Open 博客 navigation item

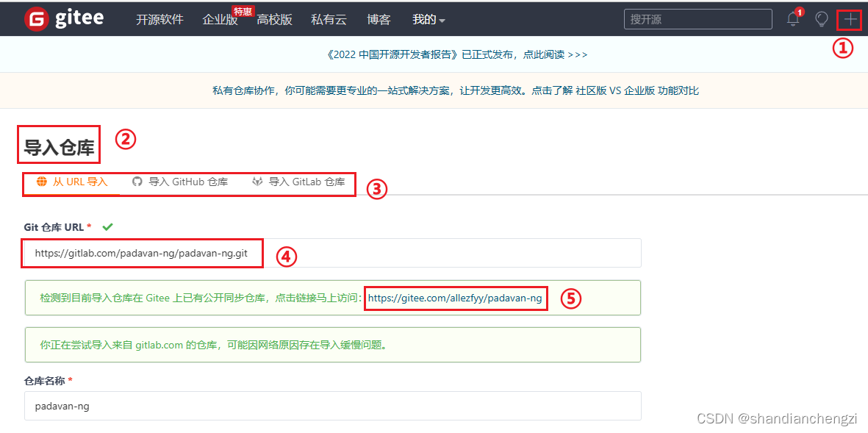379,20
